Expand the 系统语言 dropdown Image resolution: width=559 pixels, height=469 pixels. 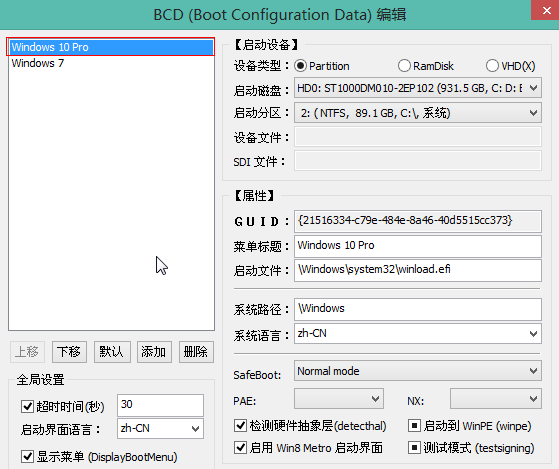418,334
